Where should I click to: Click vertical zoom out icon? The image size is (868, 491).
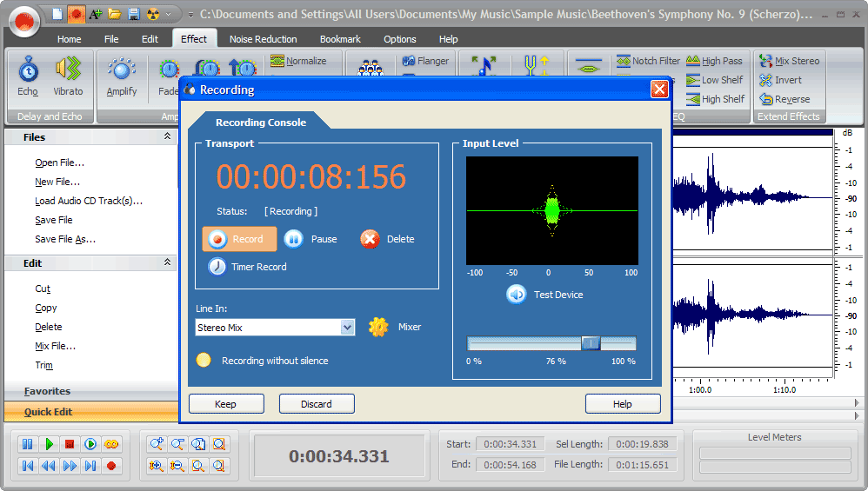[x=177, y=466]
